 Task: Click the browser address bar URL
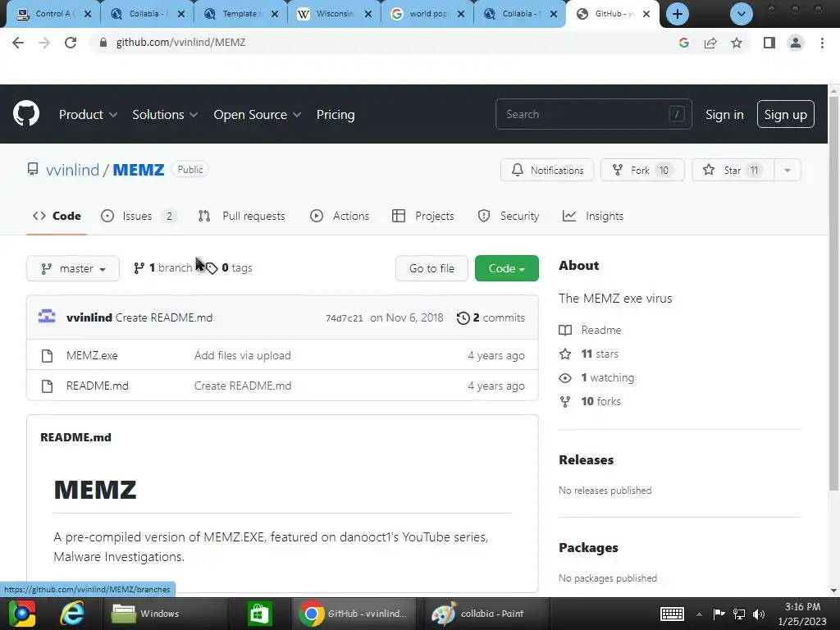click(x=181, y=43)
